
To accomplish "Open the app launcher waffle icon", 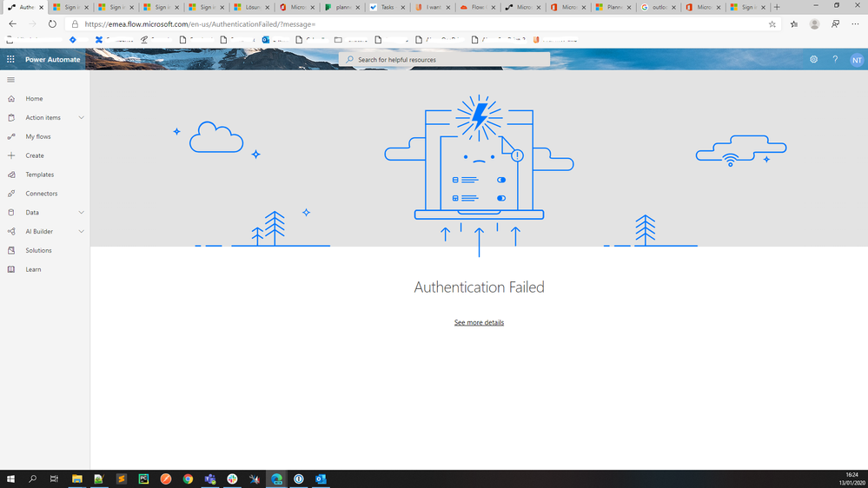I will 10,59.
